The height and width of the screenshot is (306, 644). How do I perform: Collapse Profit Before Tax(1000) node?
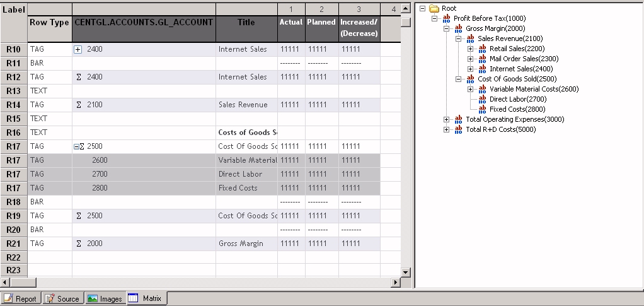(x=435, y=18)
